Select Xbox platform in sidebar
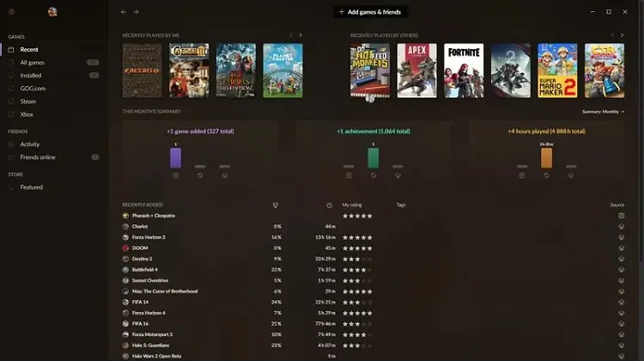The width and height of the screenshot is (644, 361). click(27, 114)
